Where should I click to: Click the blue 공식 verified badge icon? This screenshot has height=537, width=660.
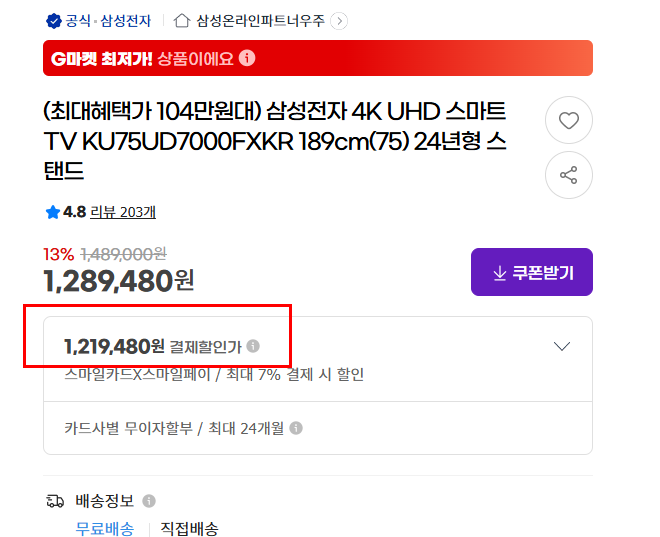point(53,20)
